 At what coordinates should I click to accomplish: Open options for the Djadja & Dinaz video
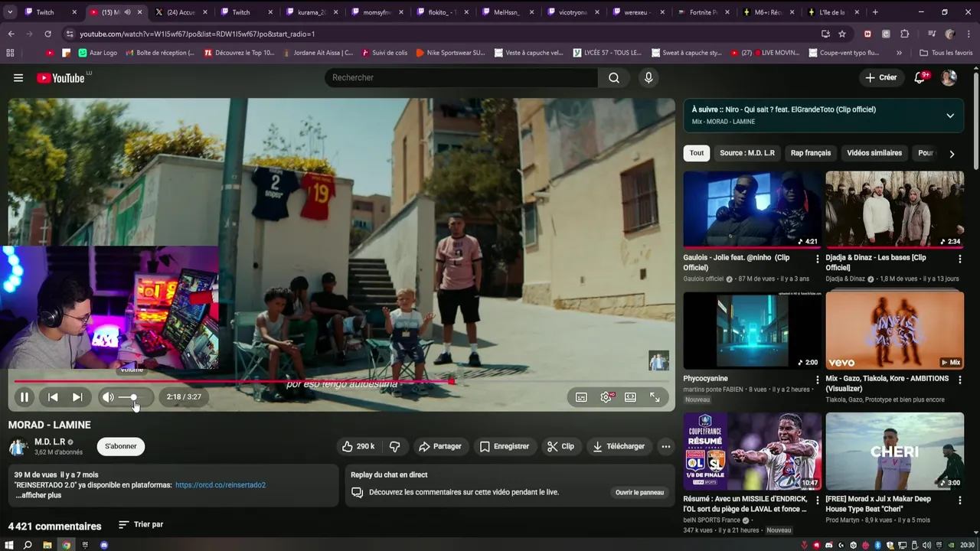coord(960,259)
